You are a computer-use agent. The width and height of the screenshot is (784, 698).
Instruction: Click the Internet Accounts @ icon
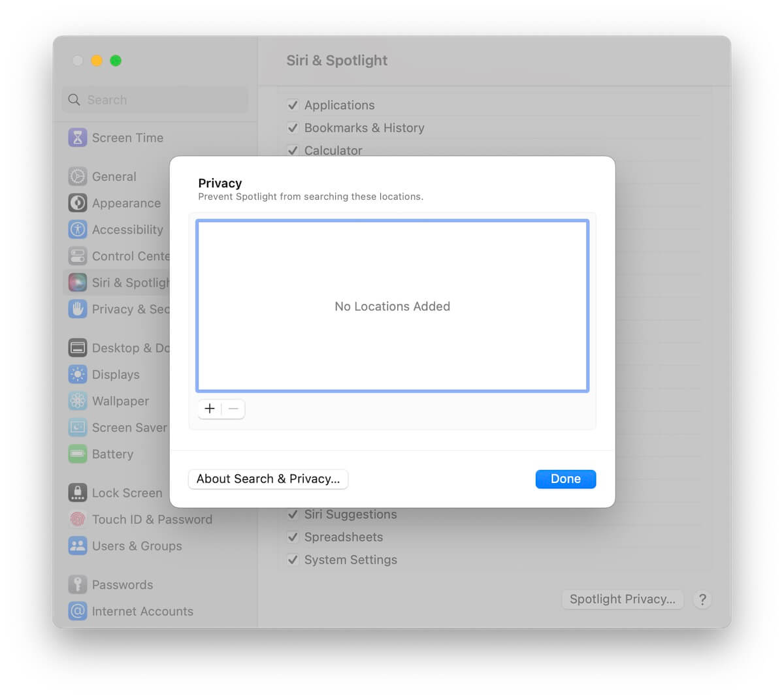point(78,611)
